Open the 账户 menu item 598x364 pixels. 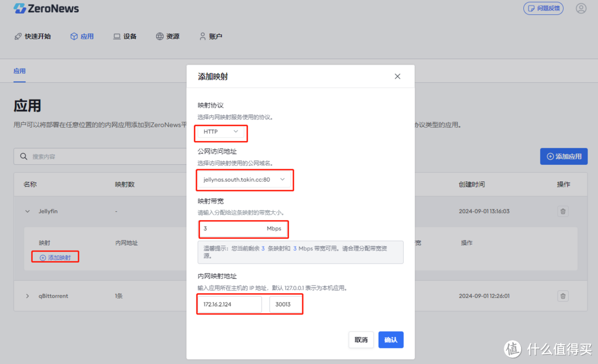210,36
